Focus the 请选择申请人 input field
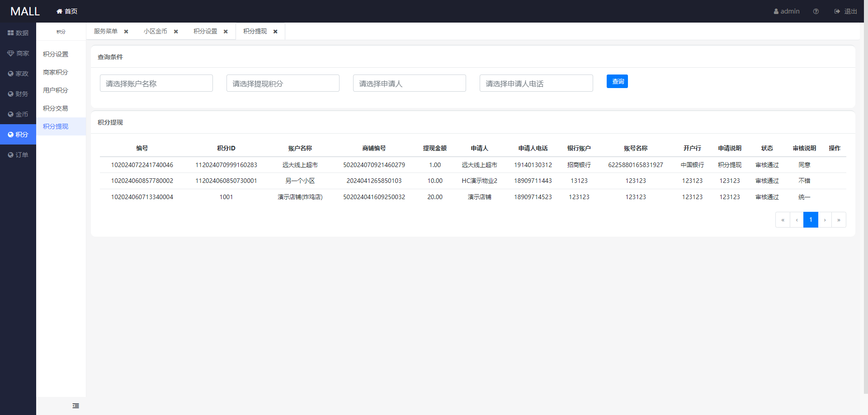The image size is (868, 415). [x=410, y=83]
